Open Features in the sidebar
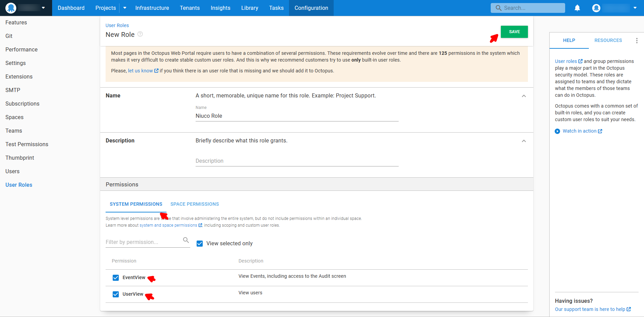 (16, 22)
